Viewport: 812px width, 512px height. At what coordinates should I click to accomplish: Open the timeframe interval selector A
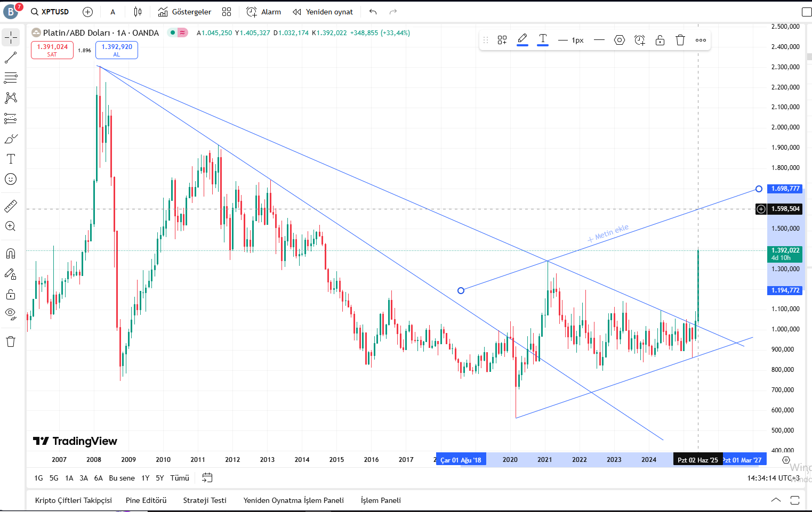pyautogui.click(x=112, y=12)
